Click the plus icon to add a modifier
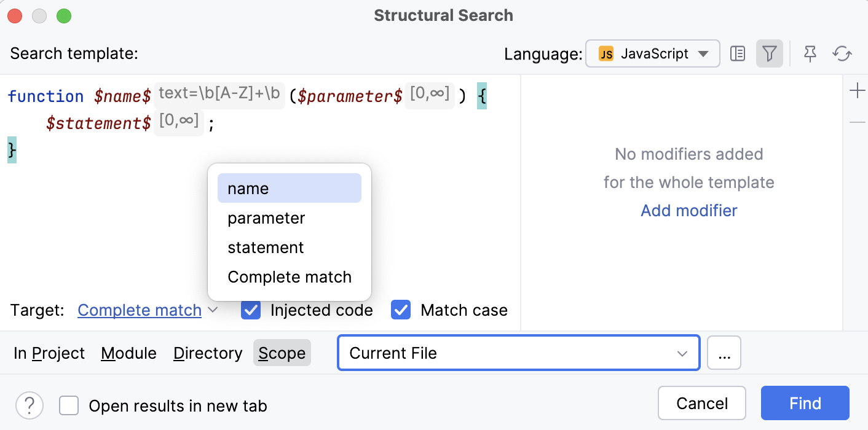Image resolution: width=868 pixels, height=430 pixels. tap(857, 90)
